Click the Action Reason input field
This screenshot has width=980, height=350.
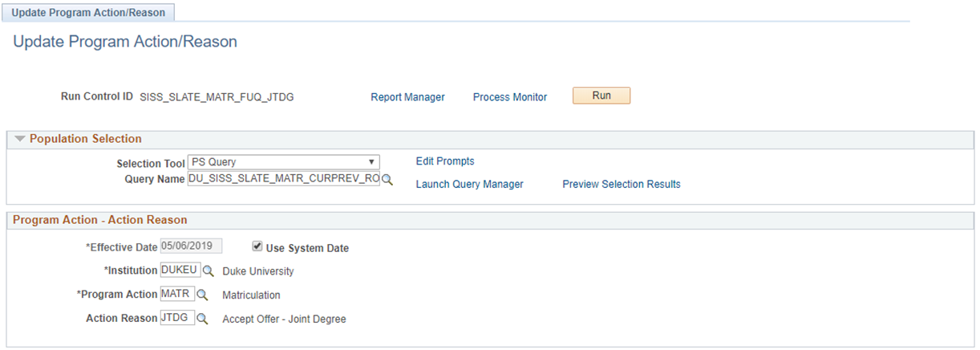[x=177, y=318]
